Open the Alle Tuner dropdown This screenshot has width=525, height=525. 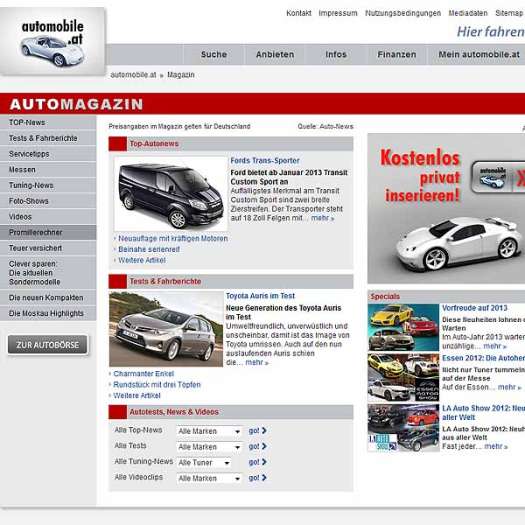tap(204, 463)
